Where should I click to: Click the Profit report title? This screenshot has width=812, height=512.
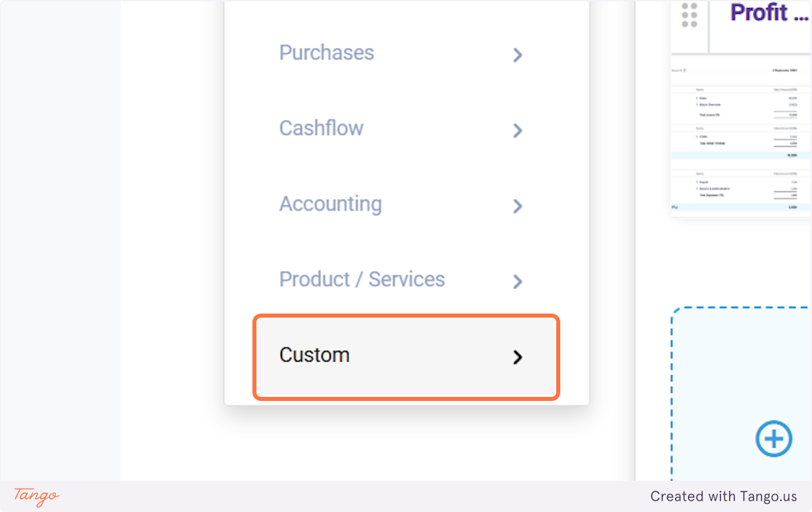(x=759, y=13)
